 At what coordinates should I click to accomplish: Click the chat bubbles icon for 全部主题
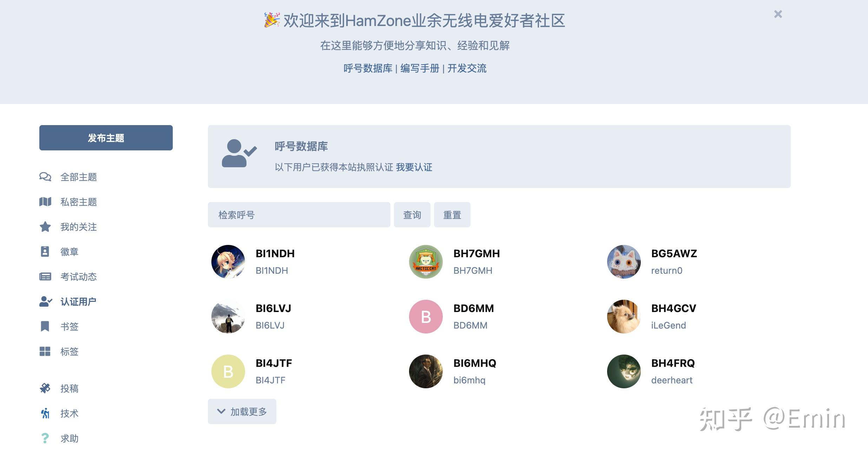[x=45, y=177]
